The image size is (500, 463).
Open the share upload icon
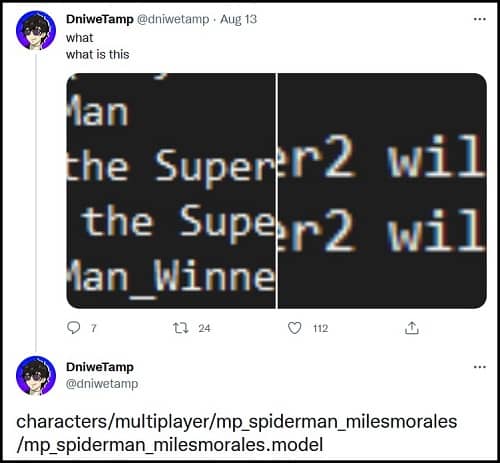tap(412, 328)
